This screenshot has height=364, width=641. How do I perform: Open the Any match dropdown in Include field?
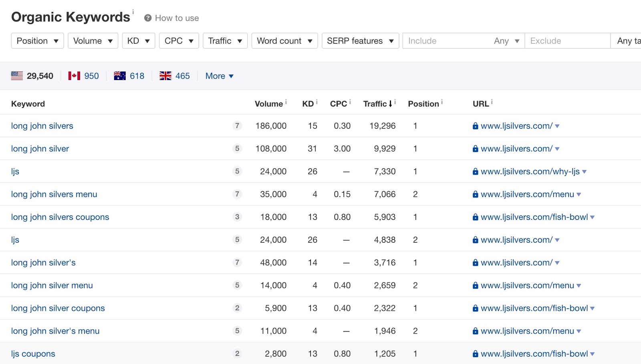tap(507, 41)
